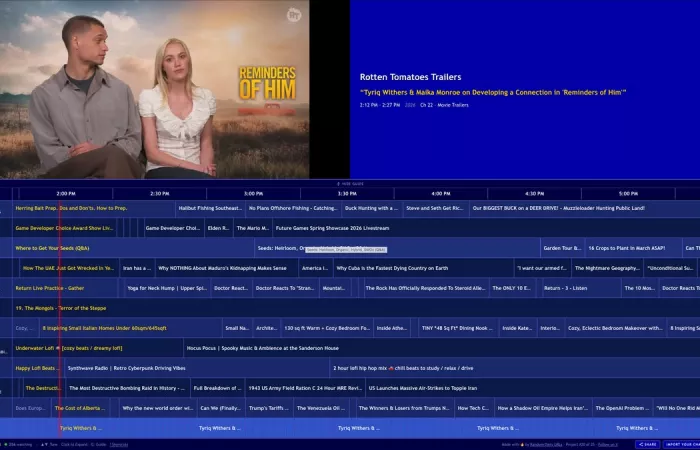The height and width of the screenshot is (450, 700).
Task: Select 'Steve and Seth Get Ric...' program
Action: [436, 208]
